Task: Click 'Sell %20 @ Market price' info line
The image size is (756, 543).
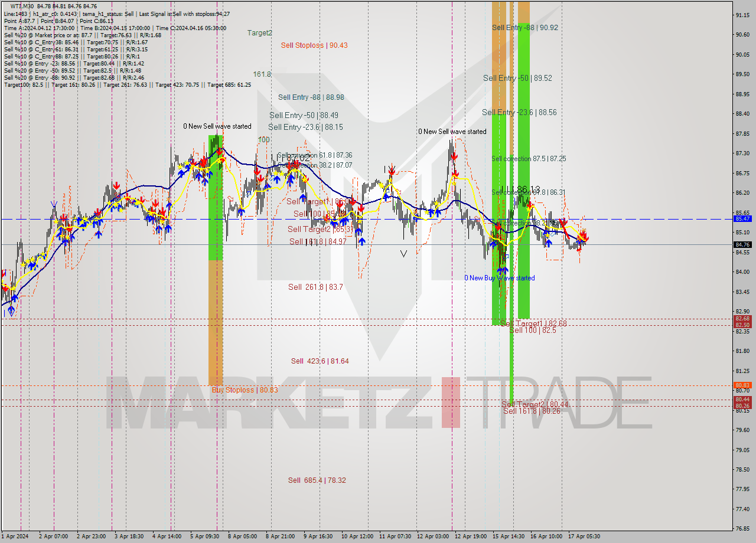Action: (83, 35)
